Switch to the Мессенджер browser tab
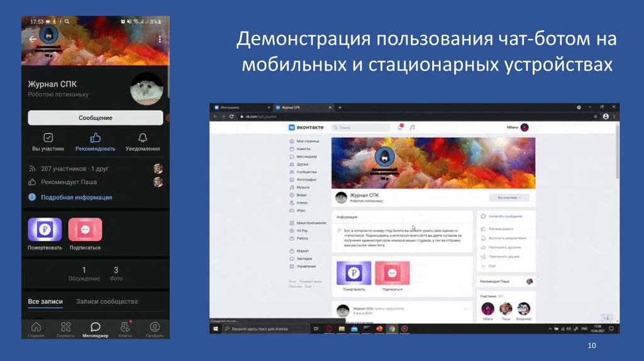This screenshot has height=361, width=644. (x=241, y=108)
